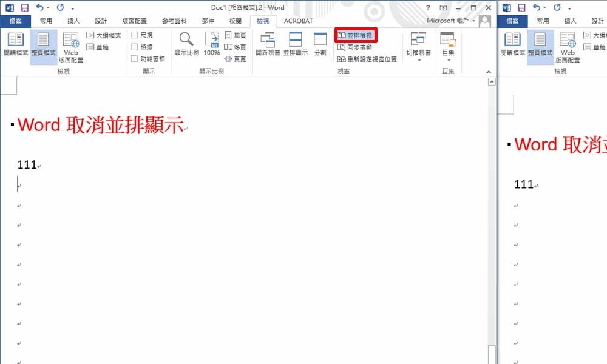Switch to 常用 tab in left window
This screenshot has width=607, height=364.
point(46,21)
